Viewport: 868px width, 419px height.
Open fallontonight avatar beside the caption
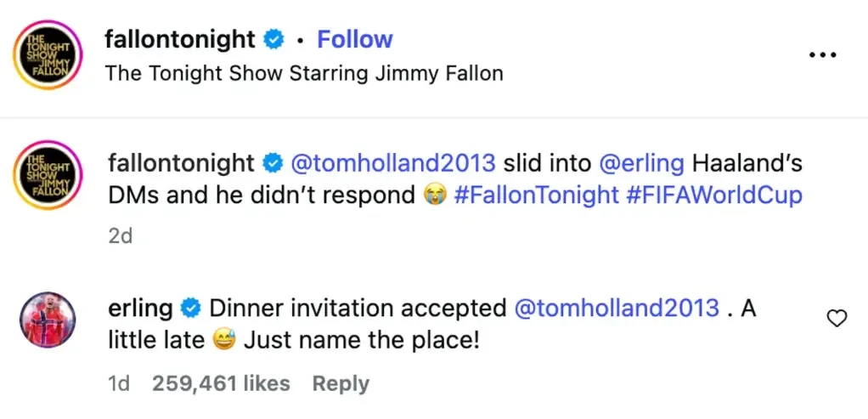[x=48, y=174]
